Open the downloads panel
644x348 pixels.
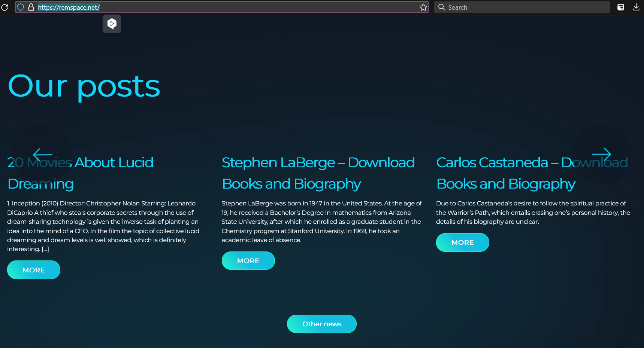636,7
